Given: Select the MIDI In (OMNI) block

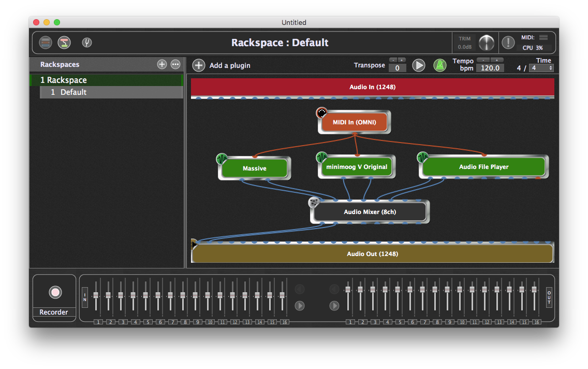Looking at the screenshot, I should pyautogui.click(x=355, y=122).
